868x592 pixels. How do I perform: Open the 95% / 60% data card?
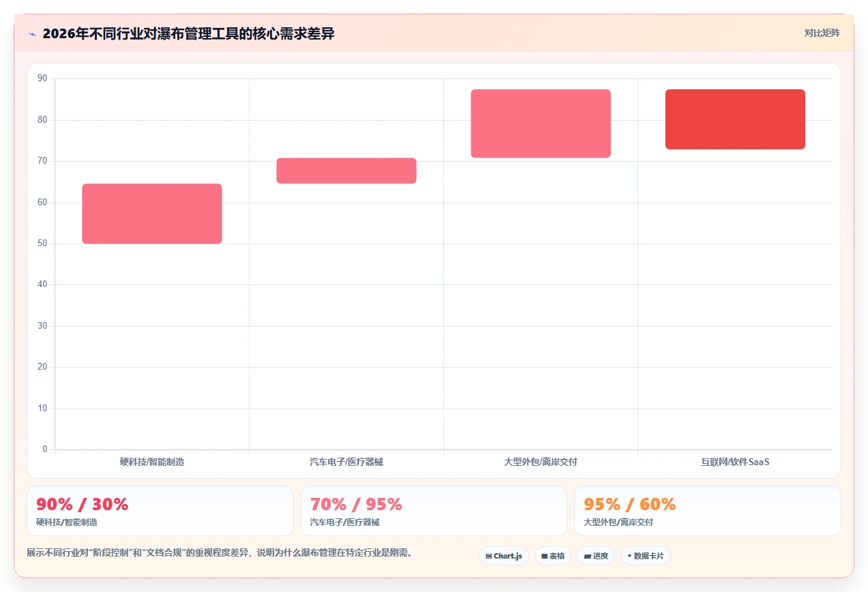pos(708,511)
